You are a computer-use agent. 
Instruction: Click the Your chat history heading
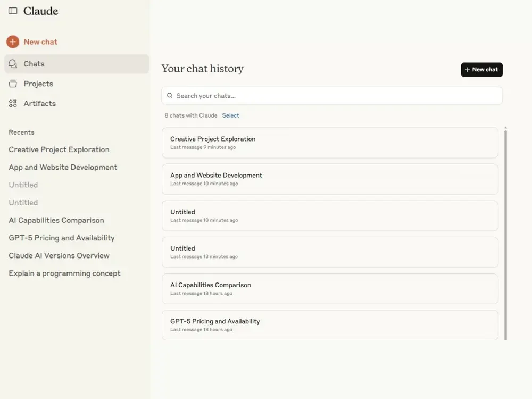(x=202, y=69)
